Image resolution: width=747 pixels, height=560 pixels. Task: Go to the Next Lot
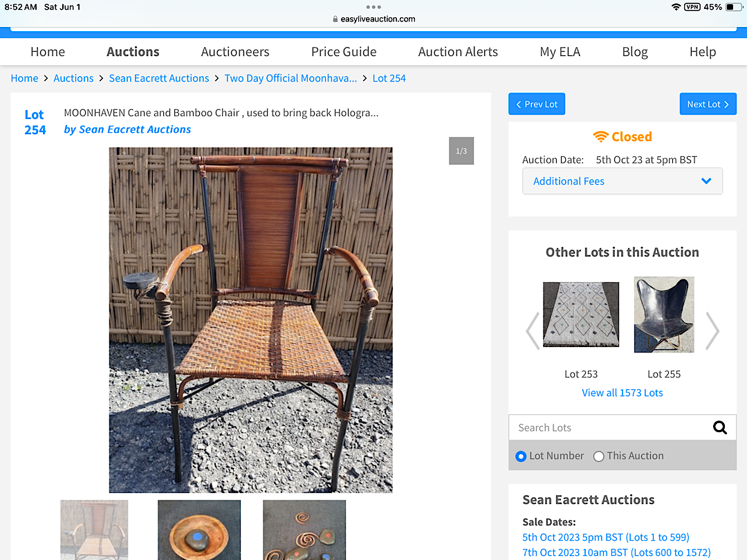point(708,104)
